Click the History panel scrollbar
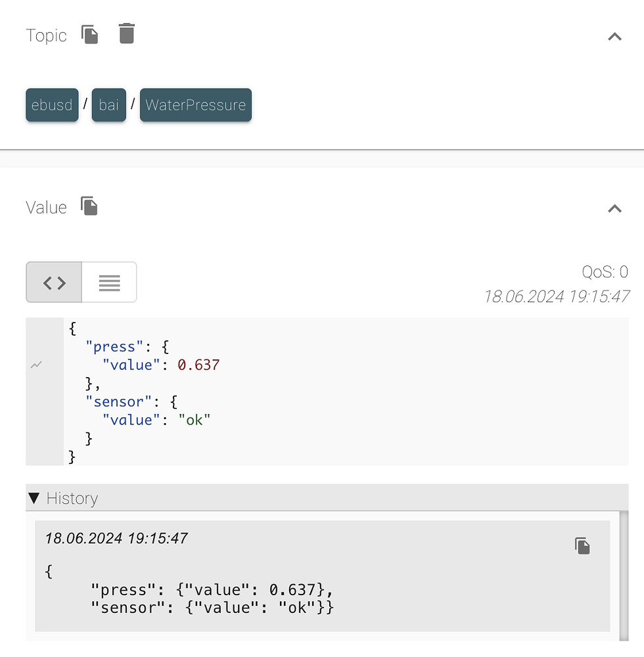This screenshot has width=644, height=657. [624, 576]
